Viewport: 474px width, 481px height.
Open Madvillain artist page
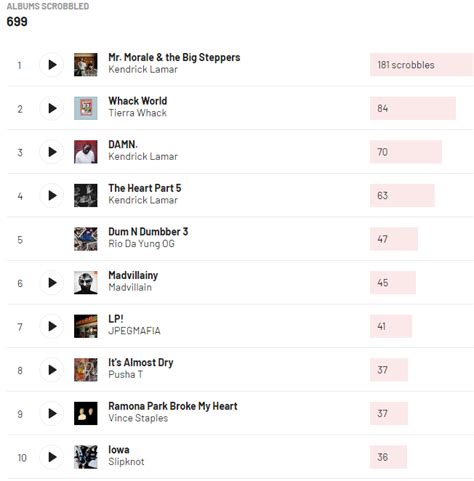point(130,287)
